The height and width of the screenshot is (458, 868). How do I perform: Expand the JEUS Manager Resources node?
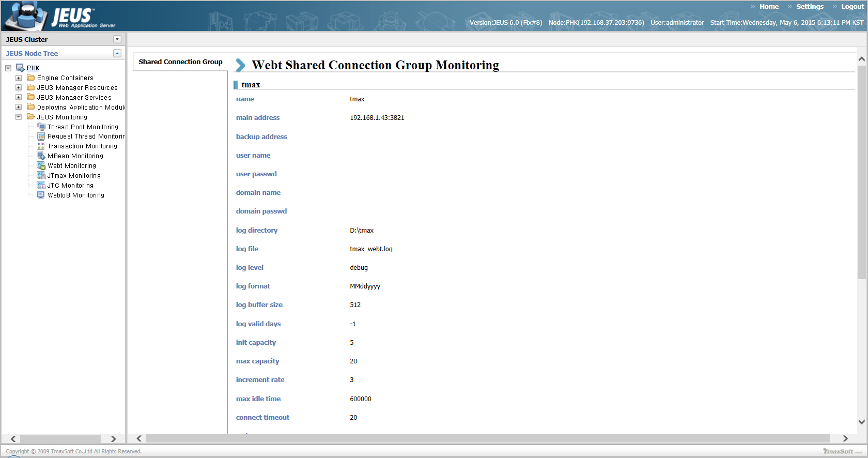(x=19, y=88)
